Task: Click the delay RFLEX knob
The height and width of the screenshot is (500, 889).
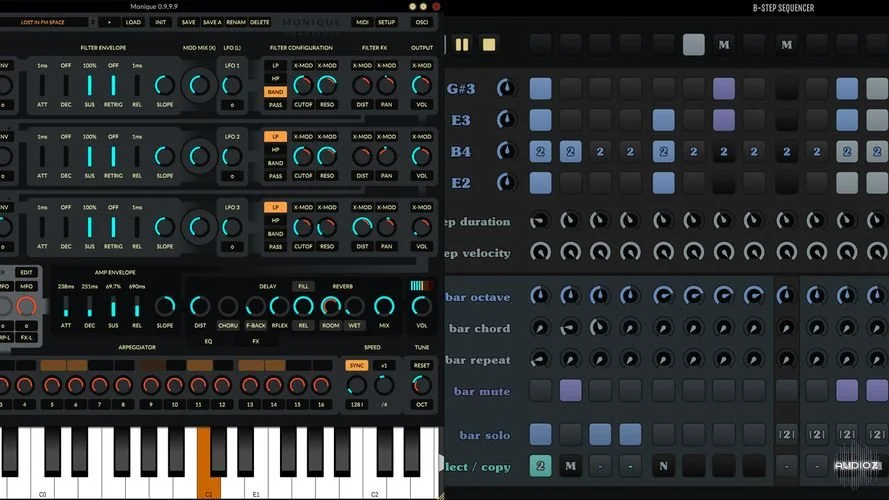Action: (279, 306)
